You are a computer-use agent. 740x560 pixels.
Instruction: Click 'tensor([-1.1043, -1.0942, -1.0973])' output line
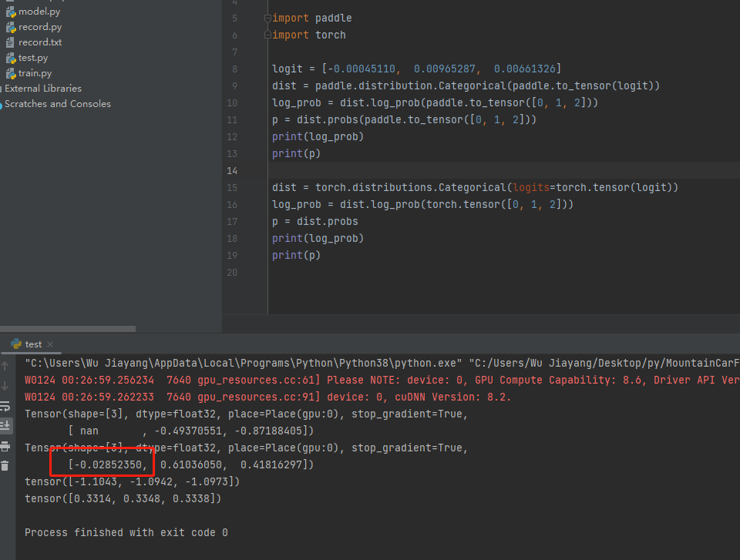click(x=132, y=482)
